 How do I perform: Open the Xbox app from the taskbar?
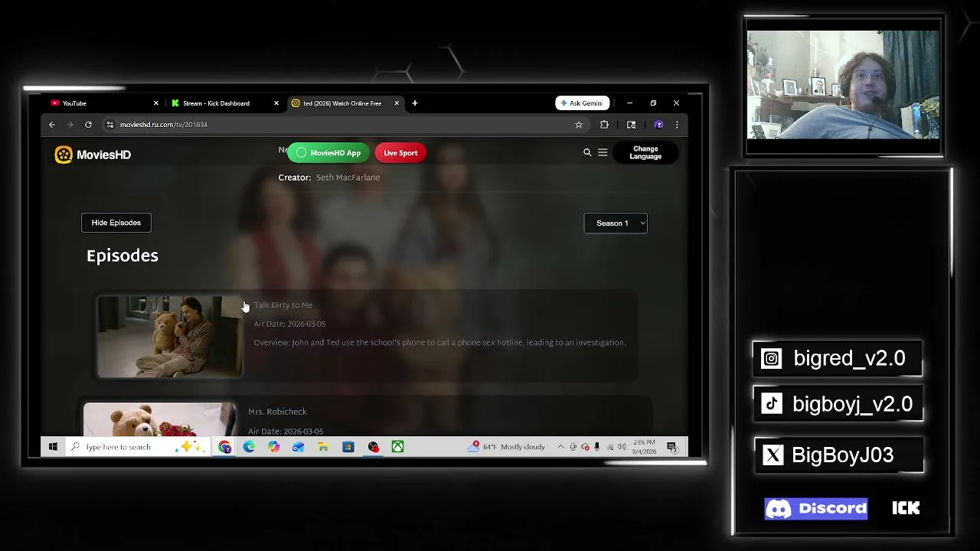click(397, 447)
